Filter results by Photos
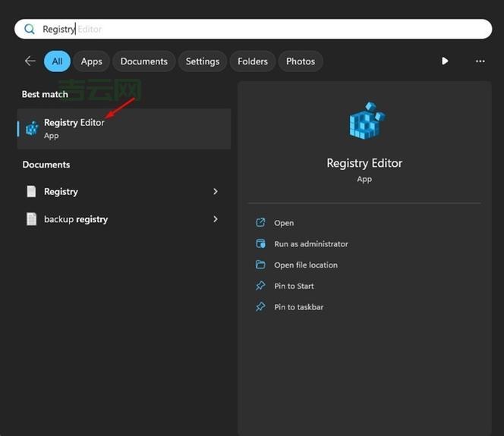Screen dimensions: 504x436 point(301,61)
